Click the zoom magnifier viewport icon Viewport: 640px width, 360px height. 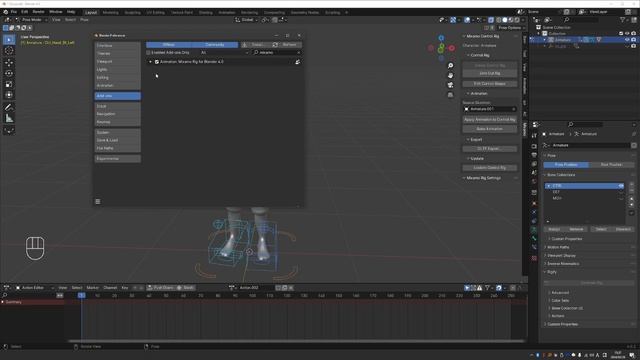[450, 66]
